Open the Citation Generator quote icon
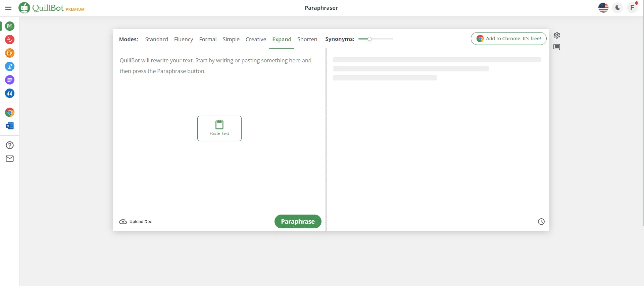The width and height of the screenshot is (644, 286). (x=10, y=93)
